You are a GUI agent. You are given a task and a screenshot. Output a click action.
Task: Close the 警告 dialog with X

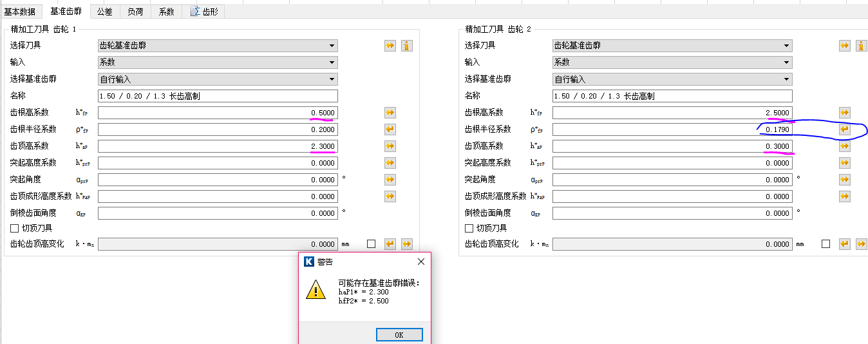[421, 262]
